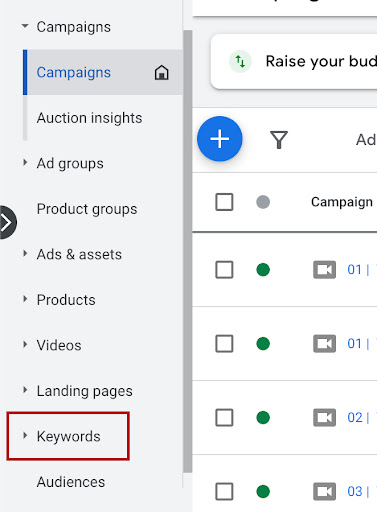Click the video camera icon of 02 campaign

click(x=324, y=417)
